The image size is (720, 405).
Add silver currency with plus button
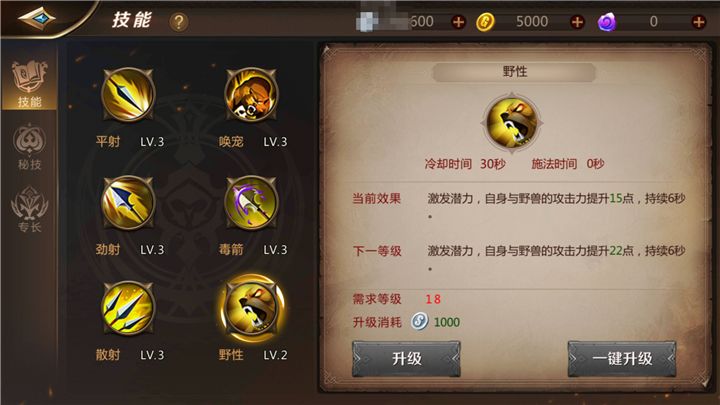tap(458, 22)
